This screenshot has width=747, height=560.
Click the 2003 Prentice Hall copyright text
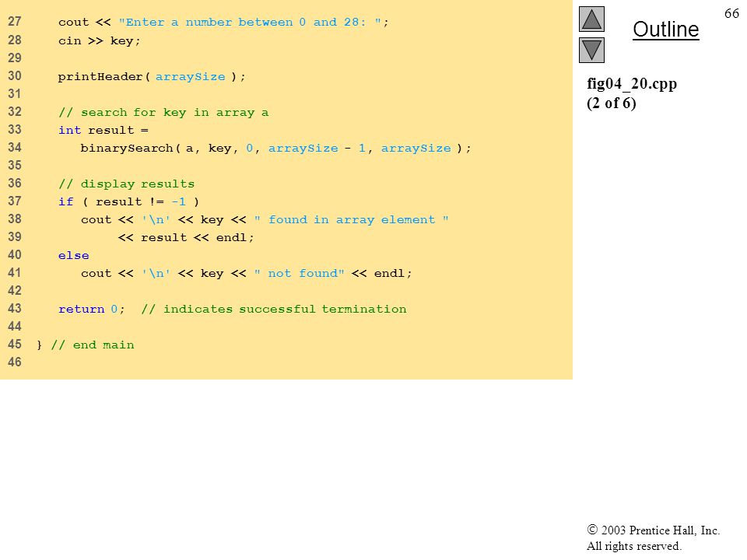(x=653, y=530)
